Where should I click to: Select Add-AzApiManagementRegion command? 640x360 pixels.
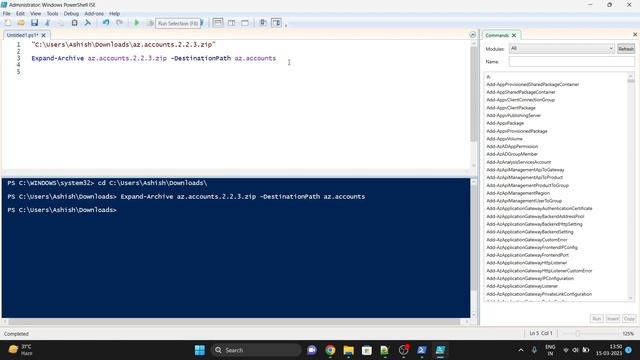point(518,193)
